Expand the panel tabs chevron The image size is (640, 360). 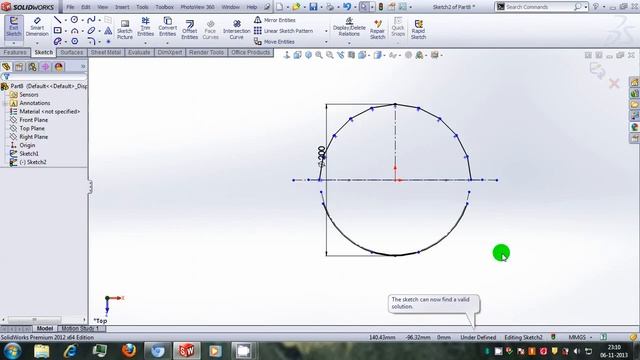click(x=83, y=67)
